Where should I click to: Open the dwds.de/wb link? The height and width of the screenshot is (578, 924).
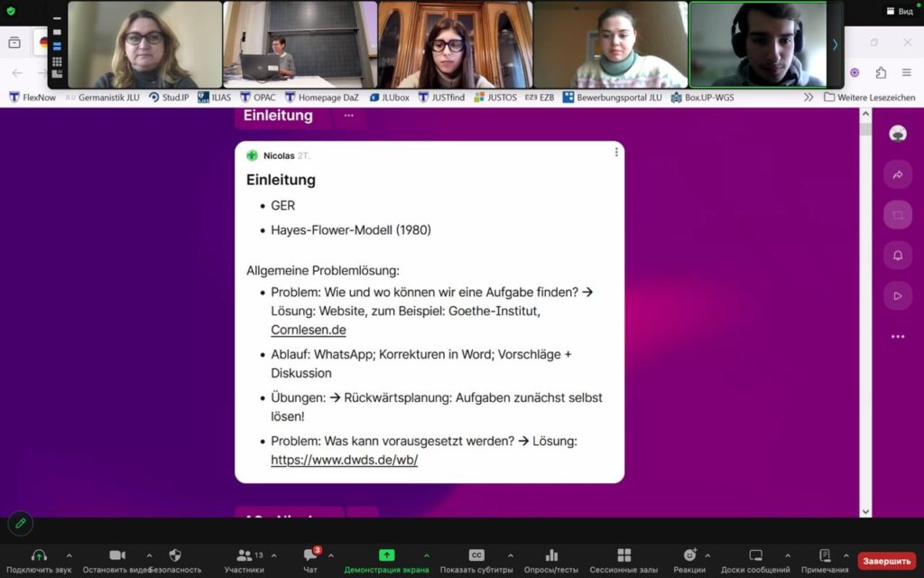pyautogui.click(x=344, y=461)
